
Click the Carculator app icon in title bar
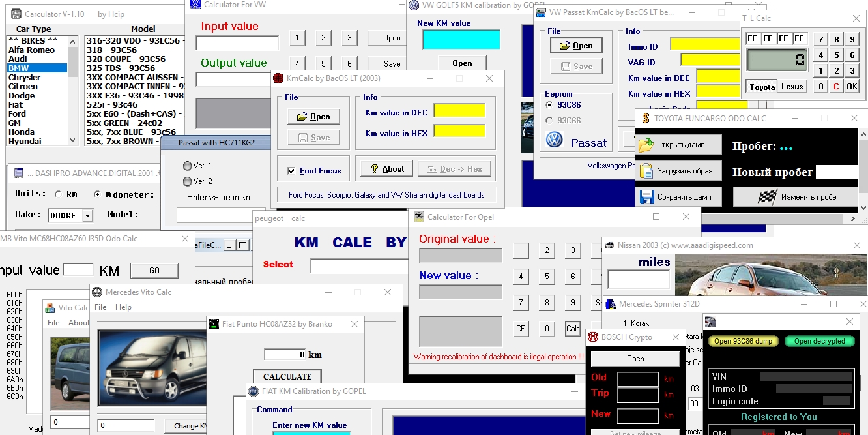pos(16,14)
